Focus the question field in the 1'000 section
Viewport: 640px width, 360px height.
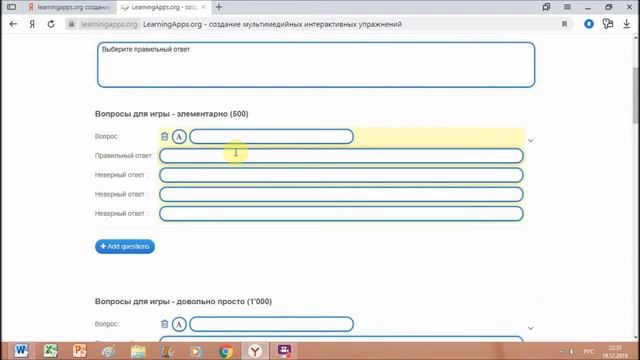point(271,324)
